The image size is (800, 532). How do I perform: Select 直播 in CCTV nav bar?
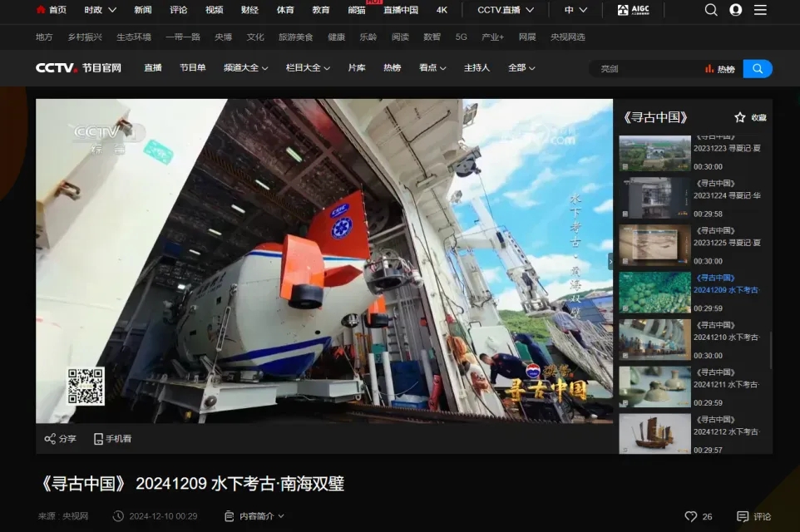click(x=152, y=68)
